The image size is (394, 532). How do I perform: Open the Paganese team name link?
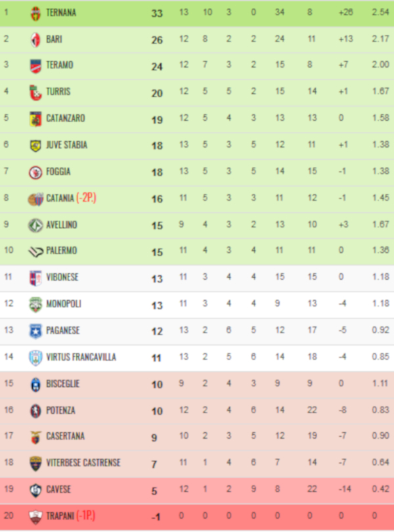coord(63,331)
